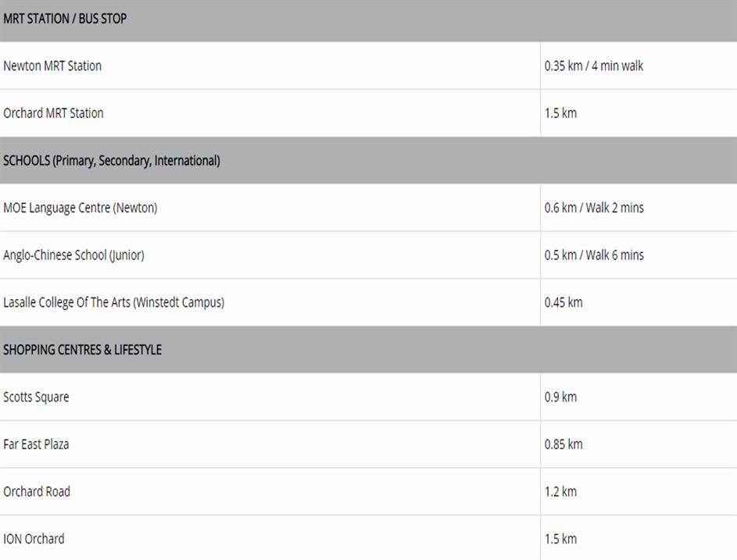Click the SHOPPING CENTRES & LIFESTYLE header
Screen dimensions: 737x560
coord(82,350)
